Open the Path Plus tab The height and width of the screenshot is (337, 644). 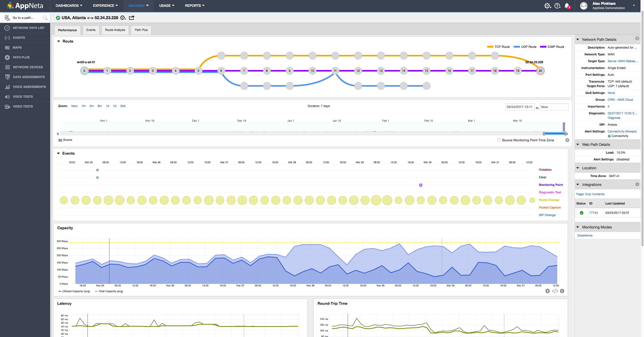coord(141,30)
